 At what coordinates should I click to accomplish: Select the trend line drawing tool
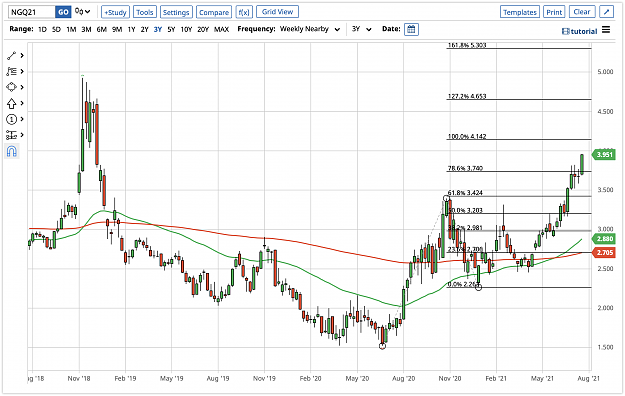[11, 55]
